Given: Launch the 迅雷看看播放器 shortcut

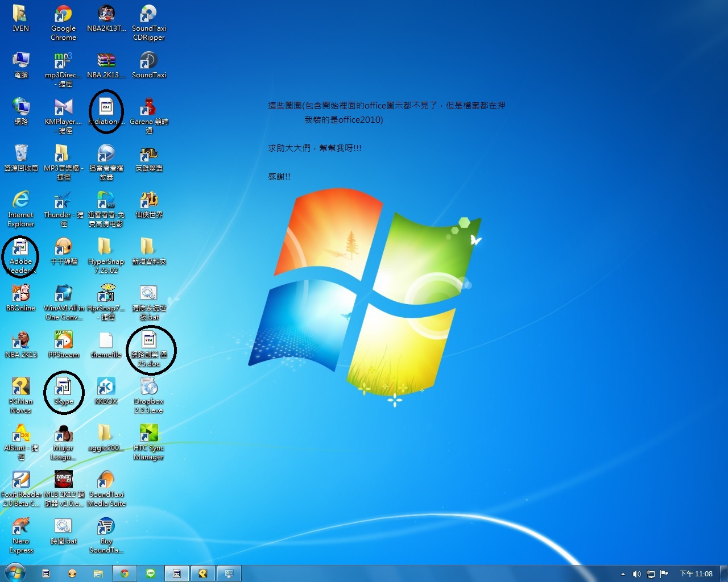Looking at the screenshot, I should [106, 163].
